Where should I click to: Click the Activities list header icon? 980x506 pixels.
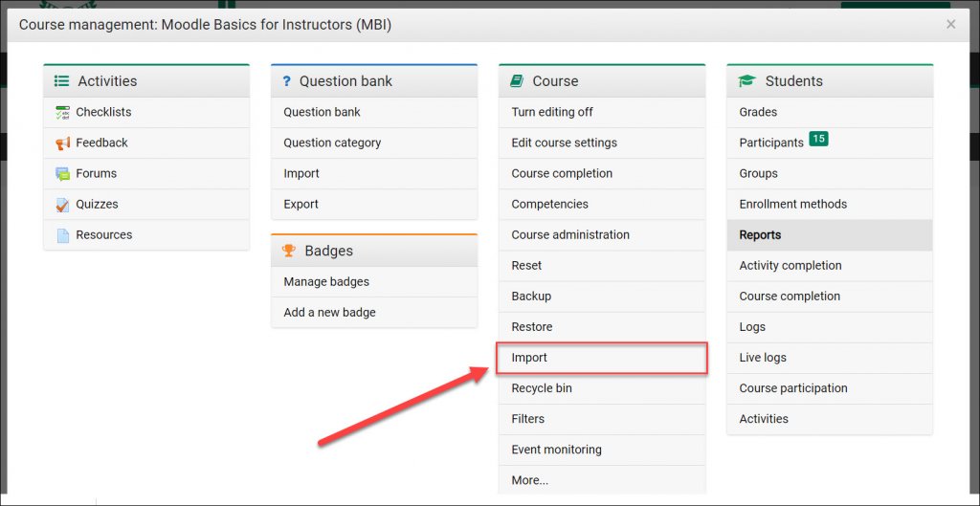point(61,81)
